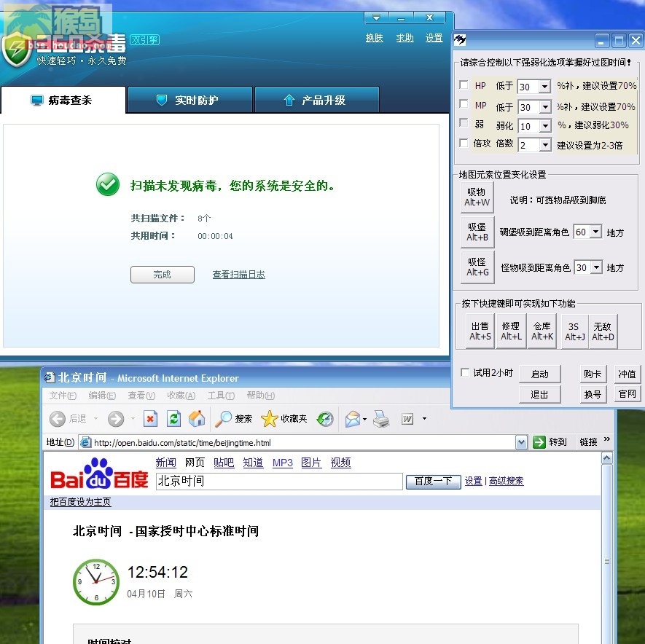Switch to 产品升级 tab
This screenshot has height=644, width=645.
317,100
